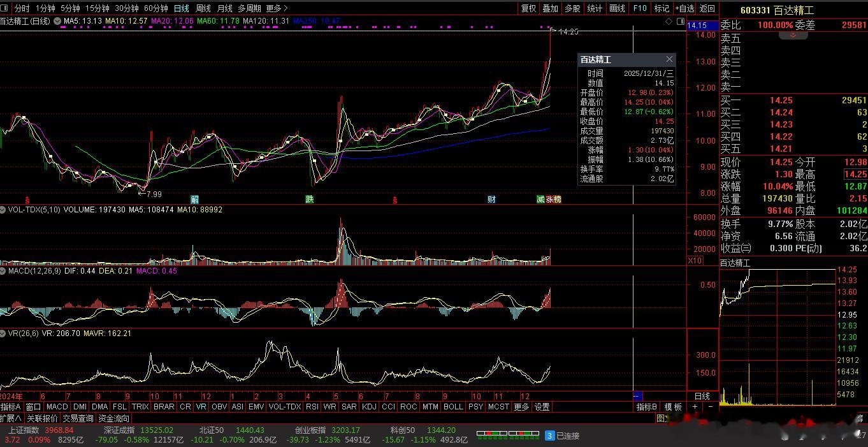Click the 复权 adjustment button
This screenshot has height=447, width=868.
click(x=529, y=8)
